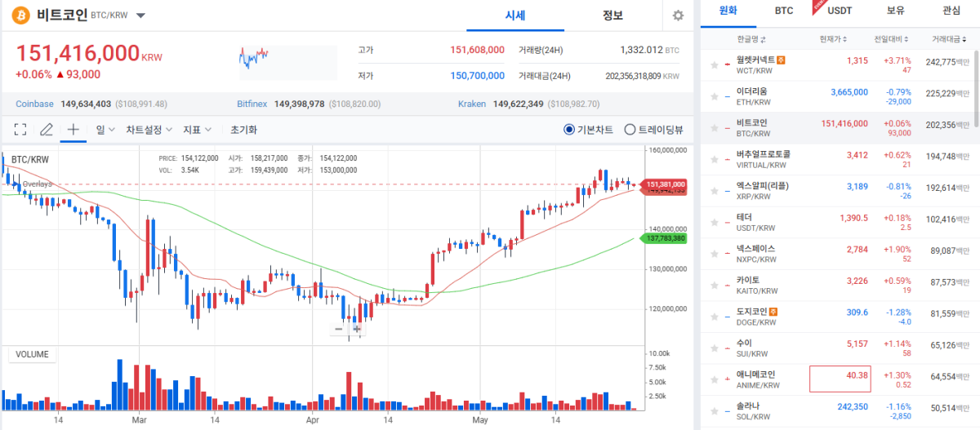Viewport: 980px width, 430px height.
Task: Click the coin list vertical scrollbar
Action: (x=976, y=90)
